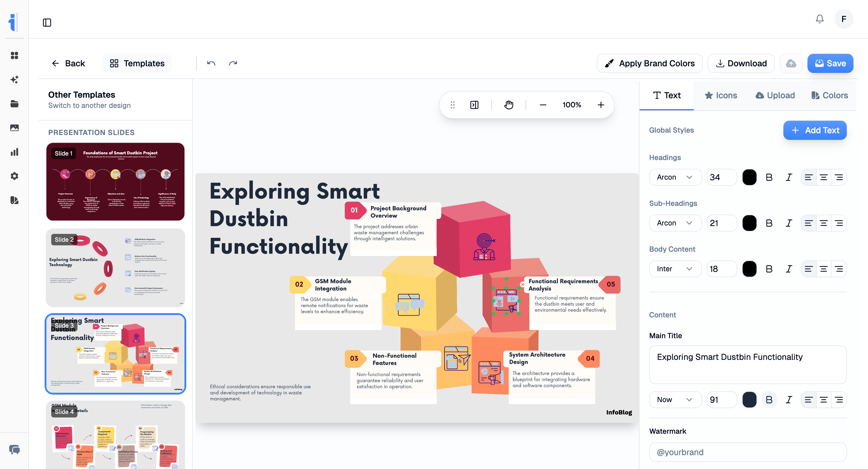Click the redo arrow icon
The height and width of the screenshot is (469, 868).
tap(233, 63)
